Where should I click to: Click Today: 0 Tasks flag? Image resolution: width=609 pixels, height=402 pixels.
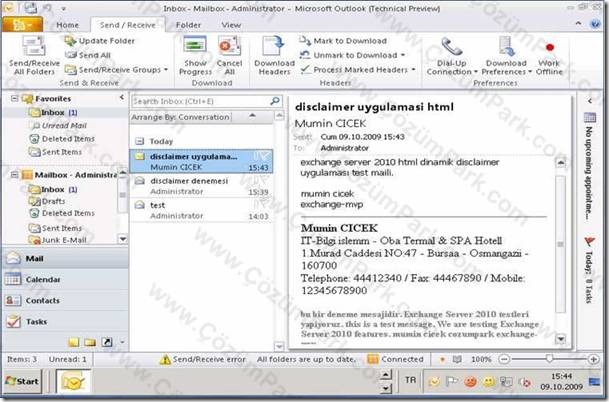(x=590, y=242)
